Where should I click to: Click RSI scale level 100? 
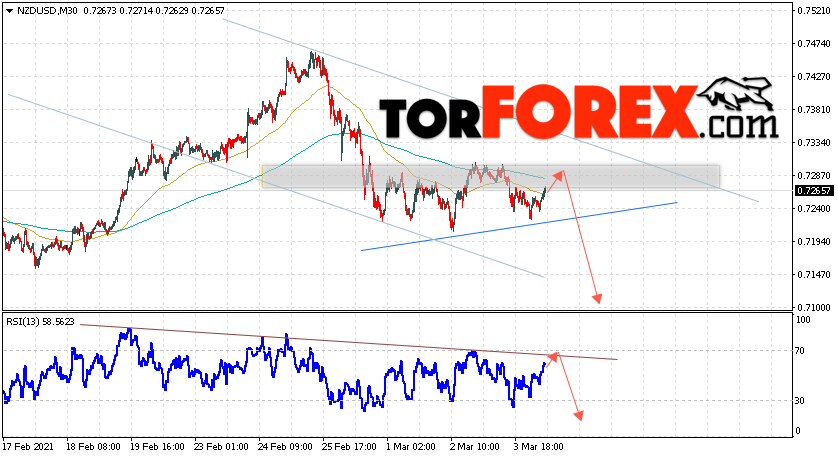[803, 320]
